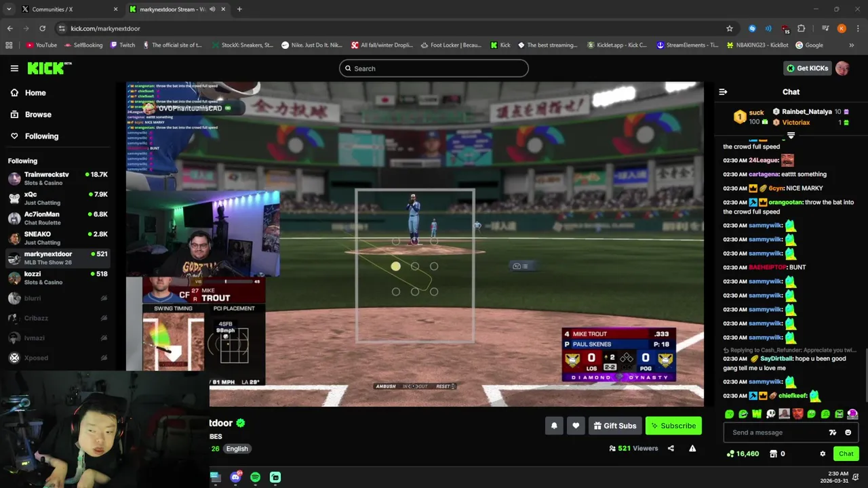This screenshot has height=488, width=868.
Task: Open SNEAKO channel in sidebar
Action: (x=57, y=238)
